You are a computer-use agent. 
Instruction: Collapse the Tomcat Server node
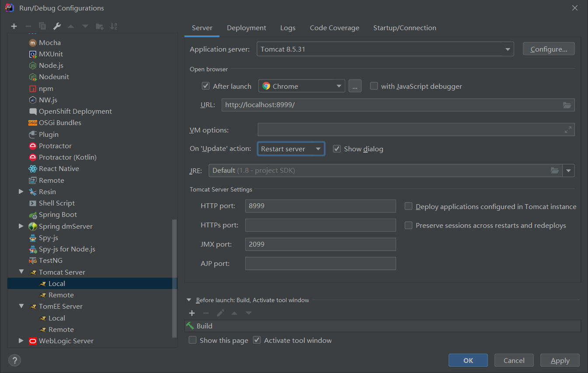click(21, 272)
